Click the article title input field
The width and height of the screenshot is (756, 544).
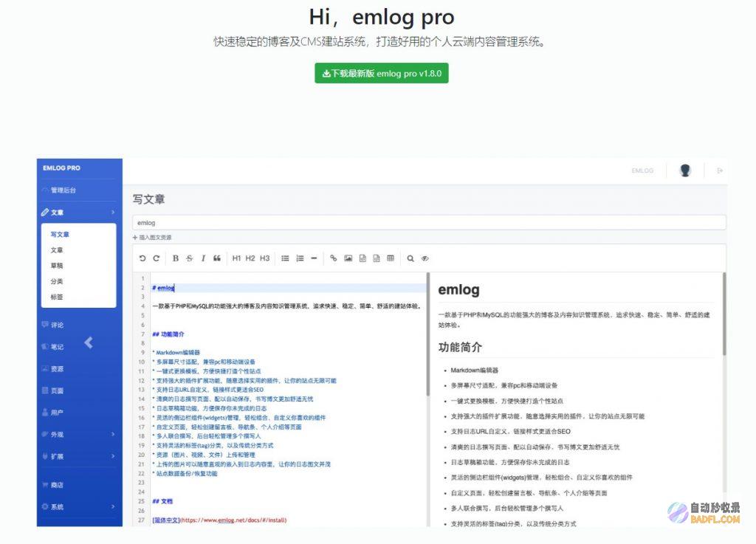(429, 223)
